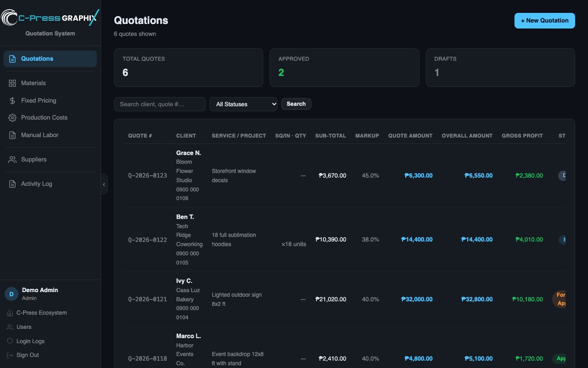Click the Approved summary card
Image resolution: width=588 pixels, height=368 pixels.
tap(345, 68)
